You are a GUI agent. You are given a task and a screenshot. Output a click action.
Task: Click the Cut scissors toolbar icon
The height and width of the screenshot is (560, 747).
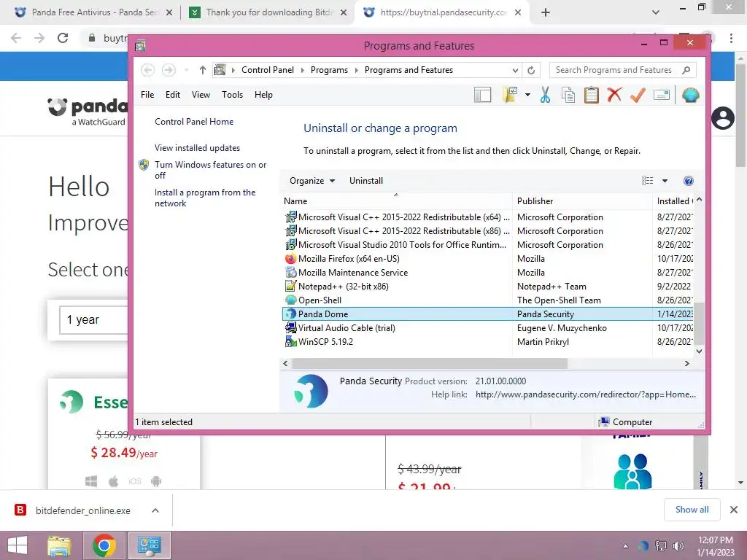tap(545, 95)
